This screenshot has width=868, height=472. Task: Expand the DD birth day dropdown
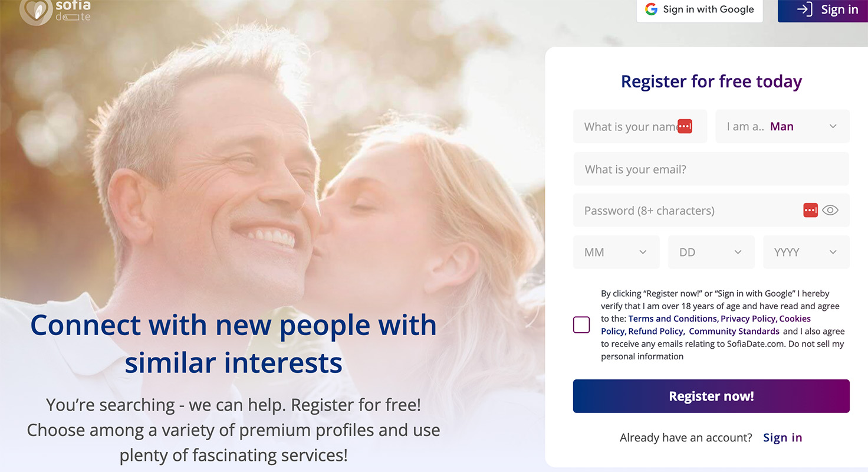click(711, 253)
